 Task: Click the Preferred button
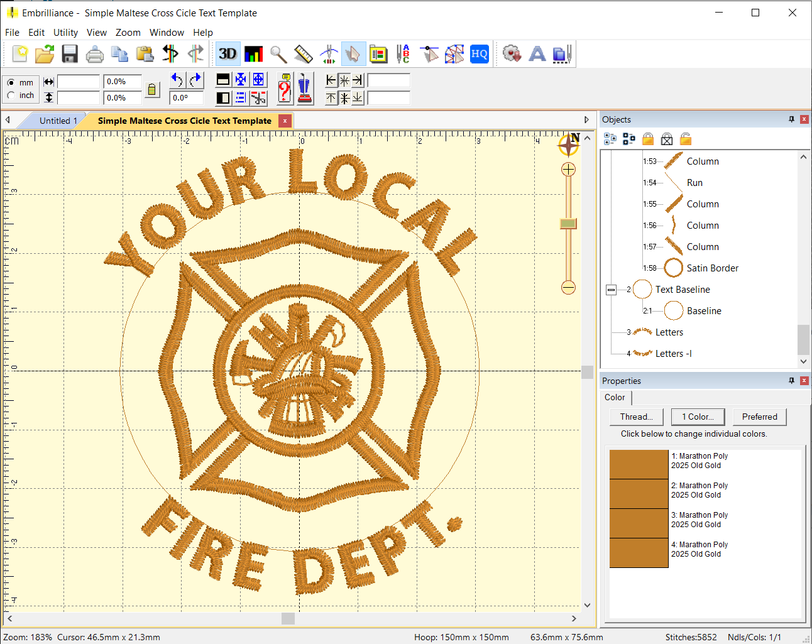[x=759, y=417]
